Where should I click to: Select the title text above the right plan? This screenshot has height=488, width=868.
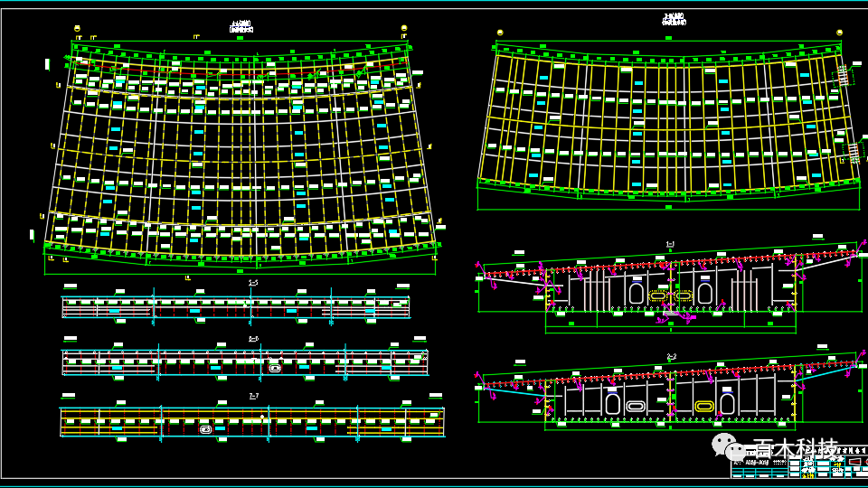click(674, 18)
